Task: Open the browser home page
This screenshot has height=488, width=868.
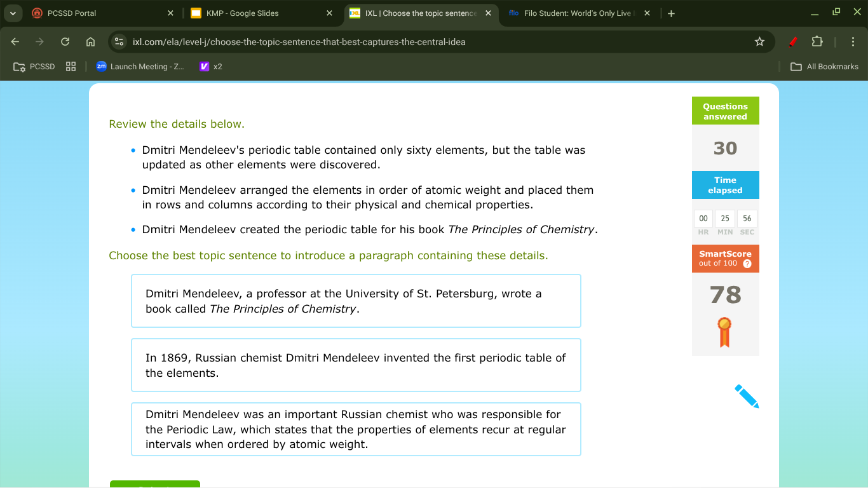Action: pos(90,41)
